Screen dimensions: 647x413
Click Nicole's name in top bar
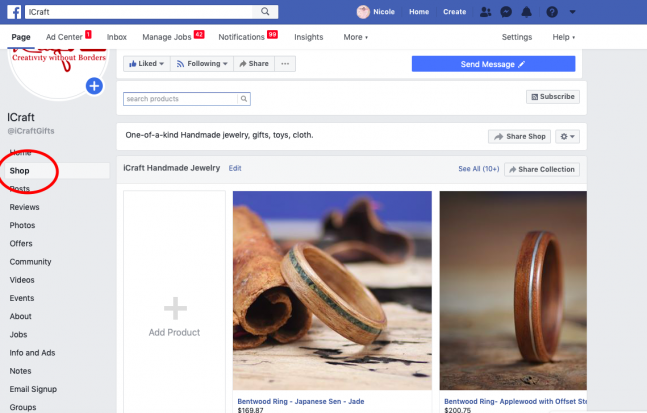[384, 12]
